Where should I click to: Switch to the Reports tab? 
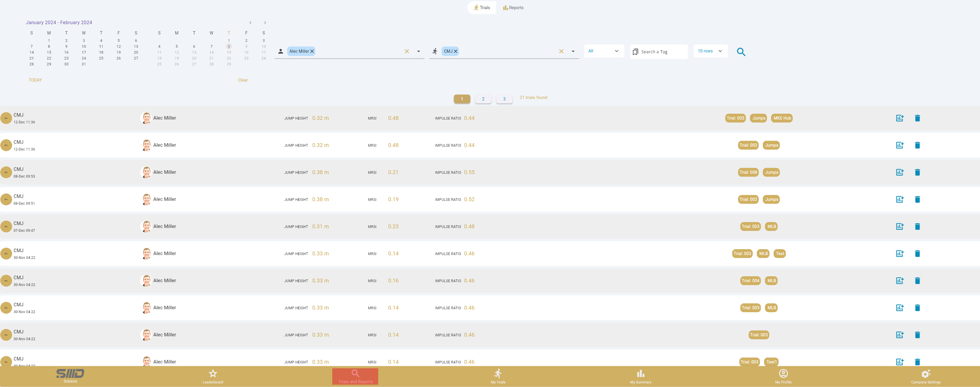coord(513,8)
